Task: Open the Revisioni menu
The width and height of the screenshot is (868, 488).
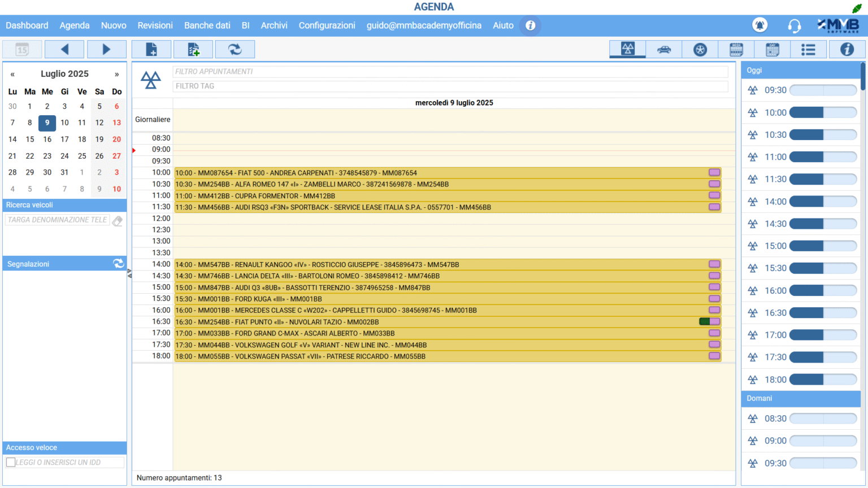Action: point(155,25)
